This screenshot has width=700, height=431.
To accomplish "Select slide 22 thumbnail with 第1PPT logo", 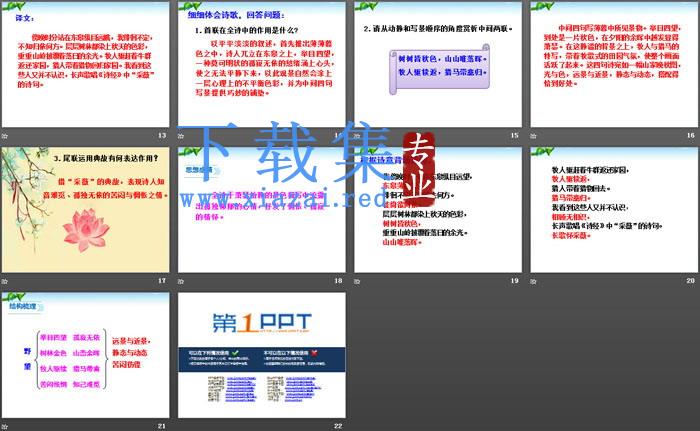I will [262, 355].
